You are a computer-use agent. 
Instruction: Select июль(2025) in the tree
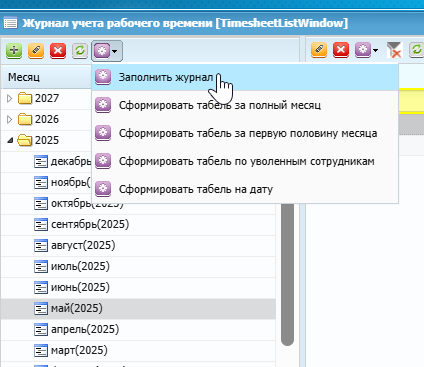tap(138, 267)
